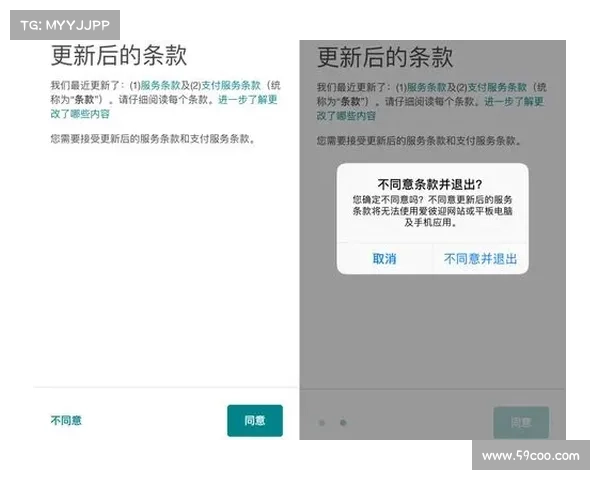Click the dialog's warning message text
The image size is (600, 480).
point(431,212)
